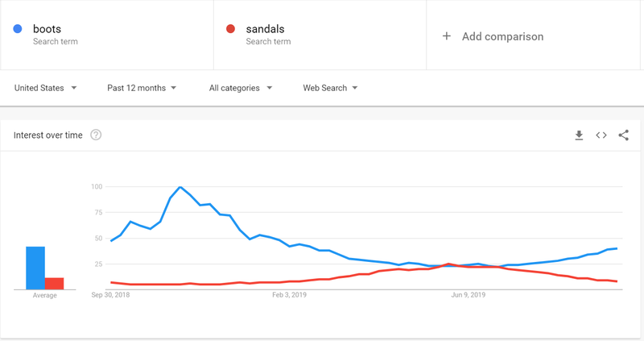Expand the Past 12 months dropdown
644x341 pixels.
[x=142, y=88]
